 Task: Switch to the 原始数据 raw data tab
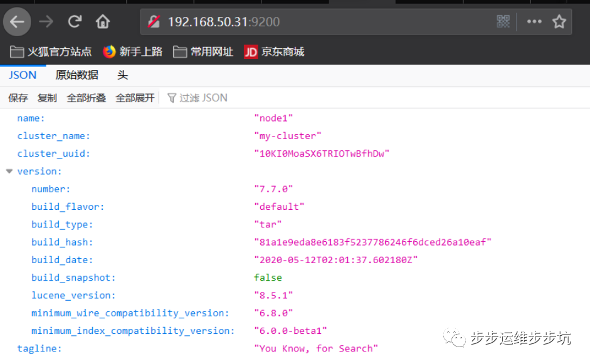(x=76, y=75)
